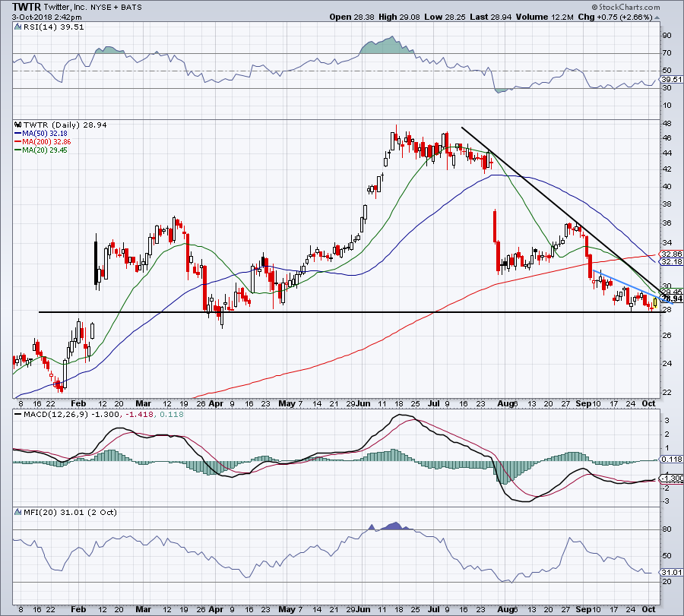
Task: Click the 'MACD(12,26,9) -1.300' indicator label
Action: (71, 414)
